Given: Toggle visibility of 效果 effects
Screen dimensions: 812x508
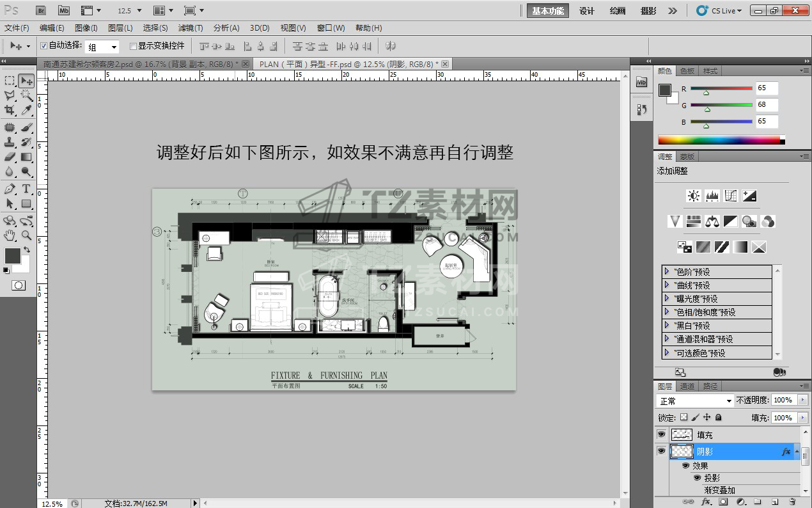Looking at the screenshot, I should tap(685, 466).
